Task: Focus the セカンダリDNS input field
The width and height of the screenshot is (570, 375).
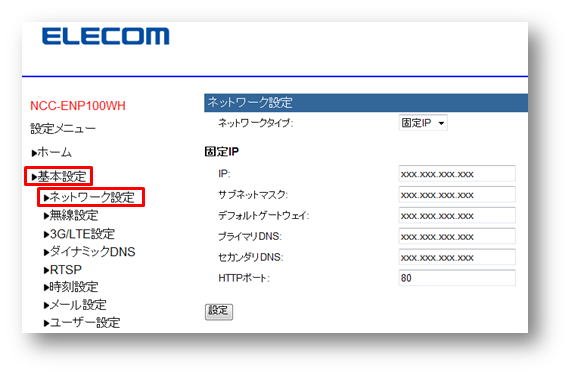Action: pyautogui.click(x=457, y=258)
